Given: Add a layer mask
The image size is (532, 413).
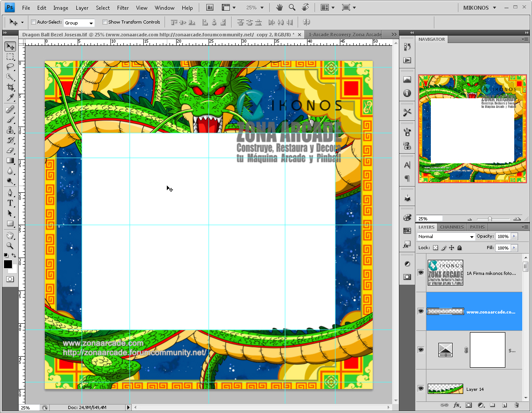Looking at the screenshot, I should tap(469, 405).
